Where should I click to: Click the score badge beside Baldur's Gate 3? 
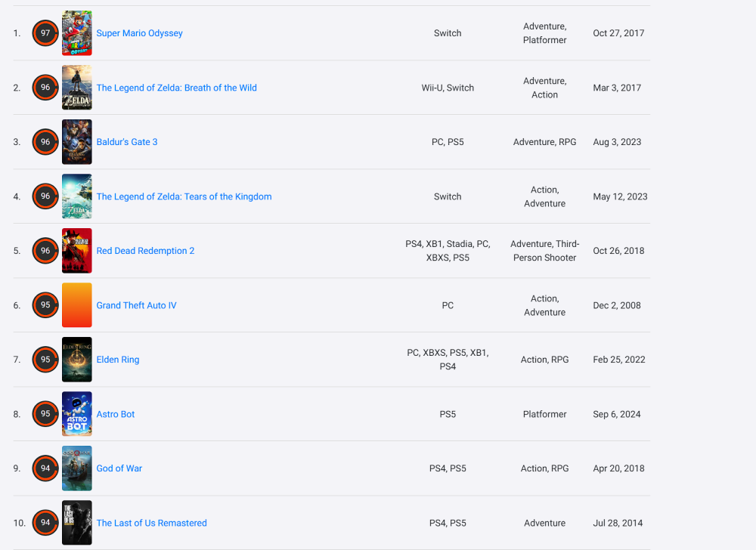[45, 142]
